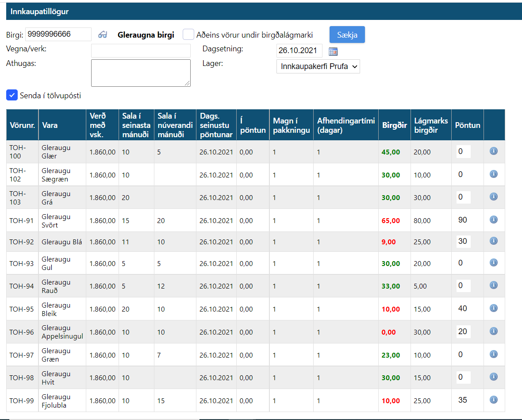Open the calendar date picker icon

coord(333,51)
